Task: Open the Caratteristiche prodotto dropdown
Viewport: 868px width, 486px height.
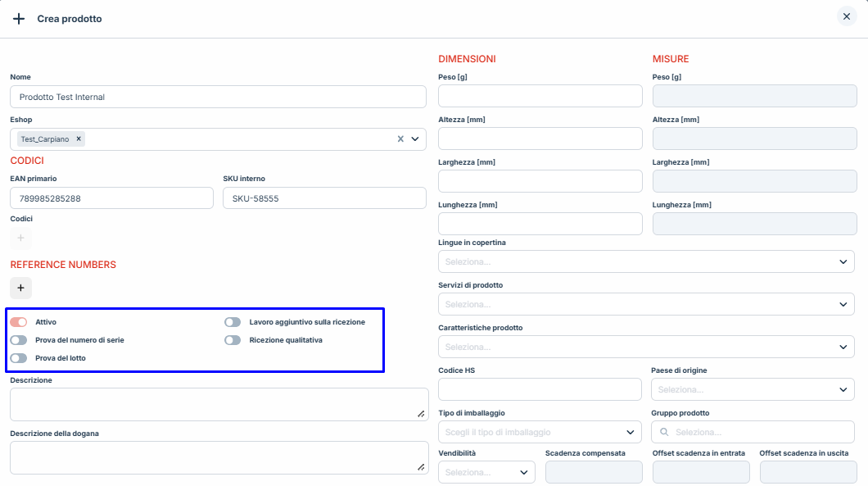Action: 646,347
